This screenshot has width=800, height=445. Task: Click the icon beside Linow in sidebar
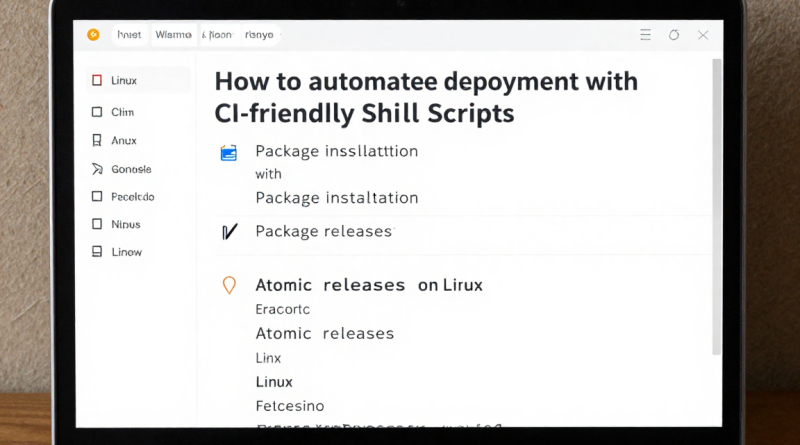tap(97, 252)
